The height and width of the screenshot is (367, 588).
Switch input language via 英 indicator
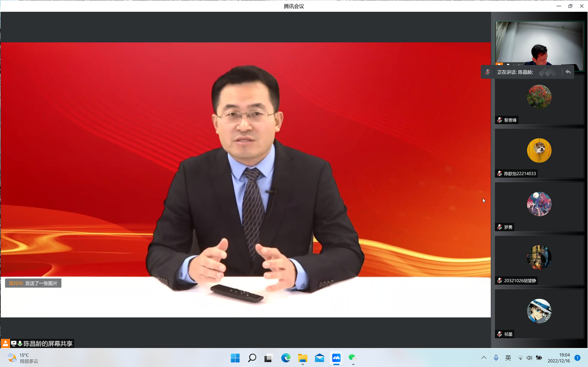508,358
